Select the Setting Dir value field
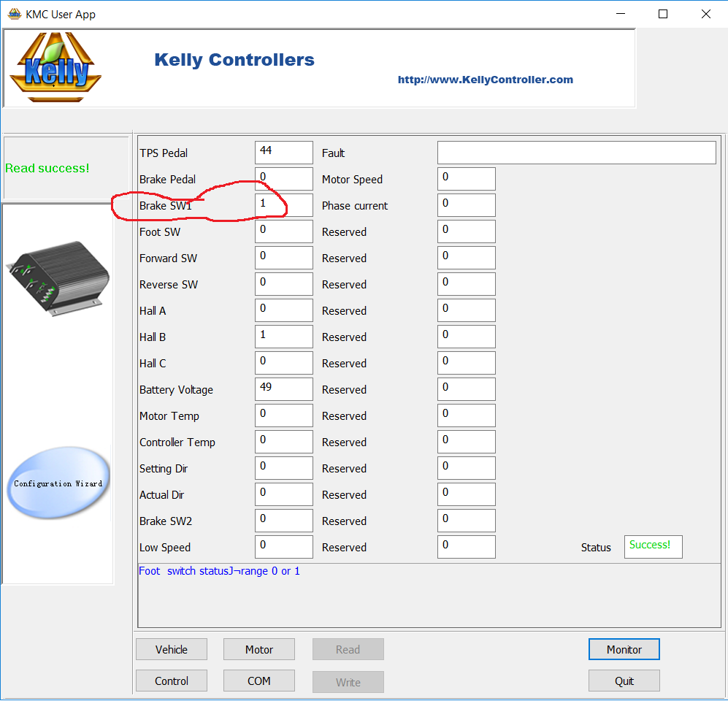 point(283,468)
